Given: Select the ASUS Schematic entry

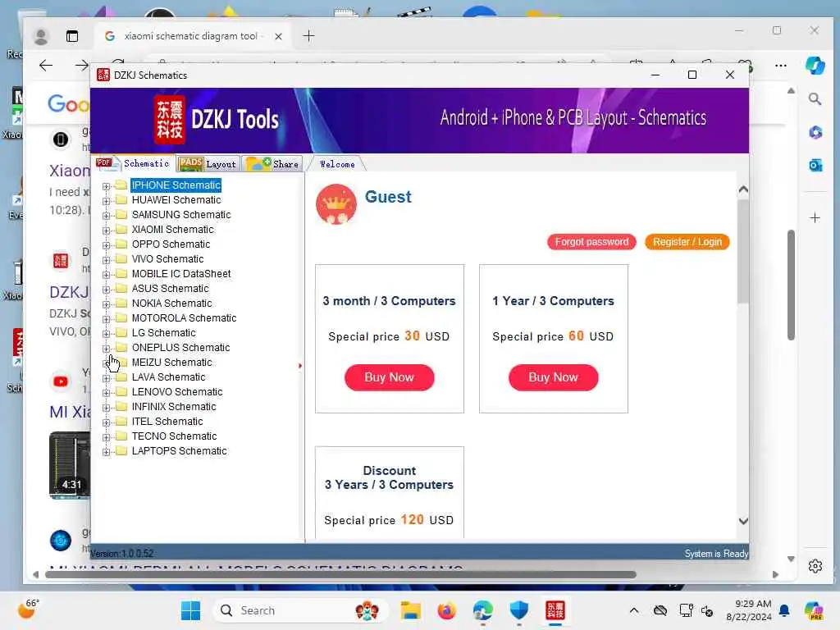Looking at the screenshot, I should pos(171,289).
